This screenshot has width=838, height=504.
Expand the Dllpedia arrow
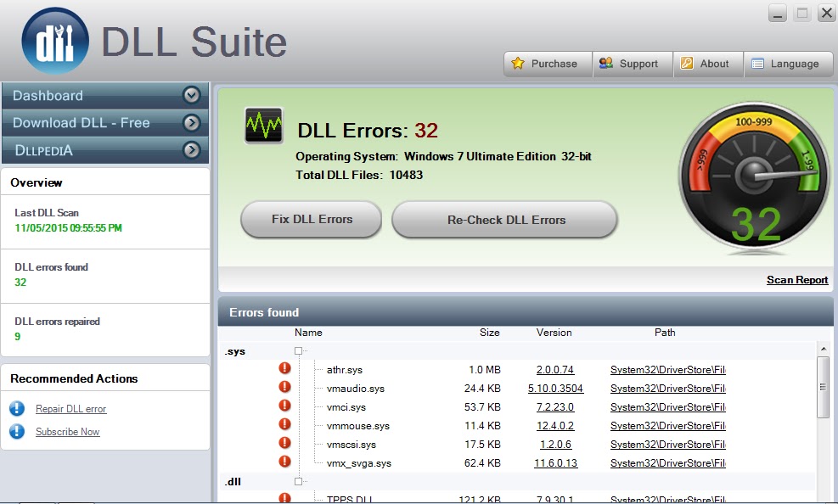click(x=191, y=150)
